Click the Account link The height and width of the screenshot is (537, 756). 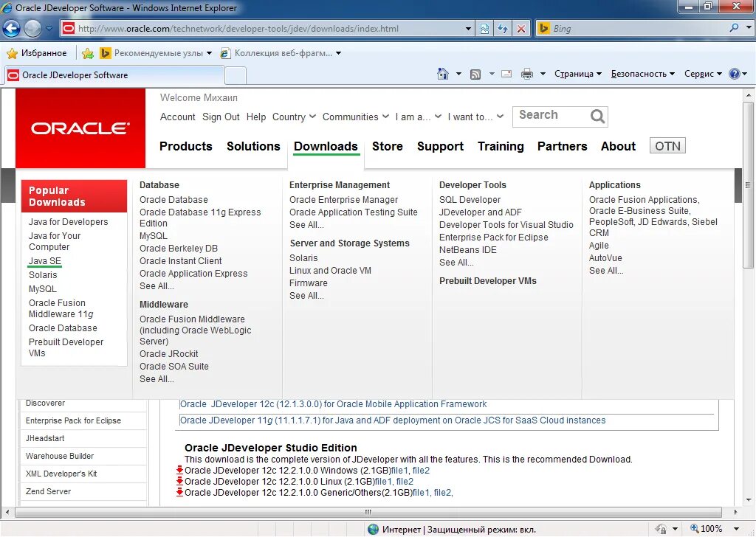[177, 117]
